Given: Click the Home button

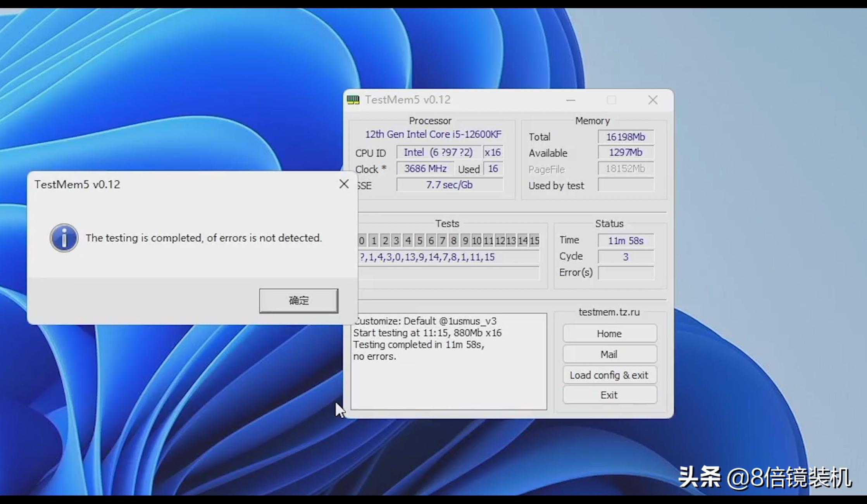Looking at the screenshot, I should pyautogui.click(x=609, y=334).
